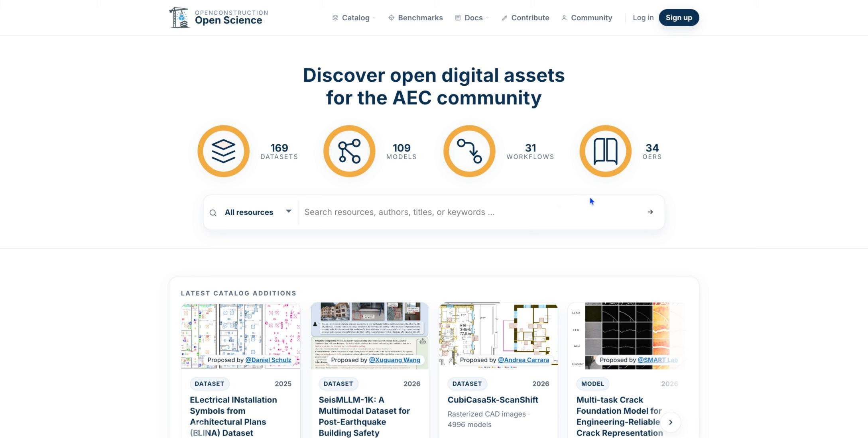Visit @Daniel Schulz profile link
The image size is (868, 438).
[x=268, y=360]
